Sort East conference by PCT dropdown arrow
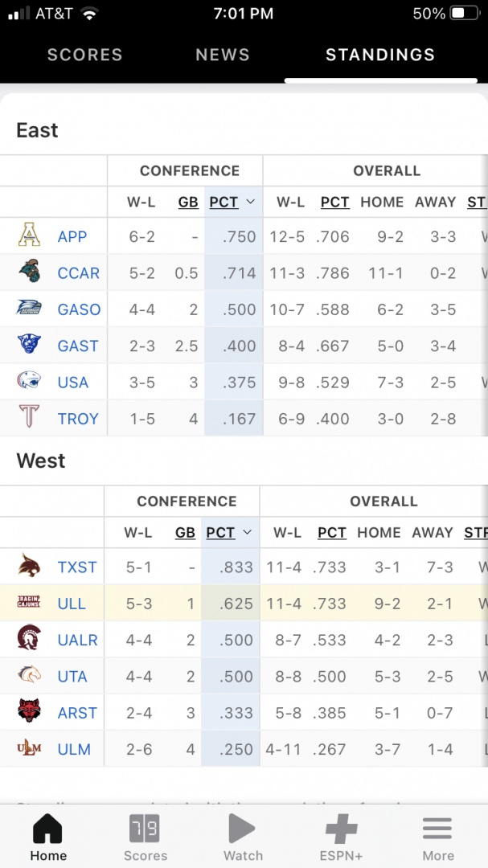This screenshot has height=868, width=488. point(251,202)
